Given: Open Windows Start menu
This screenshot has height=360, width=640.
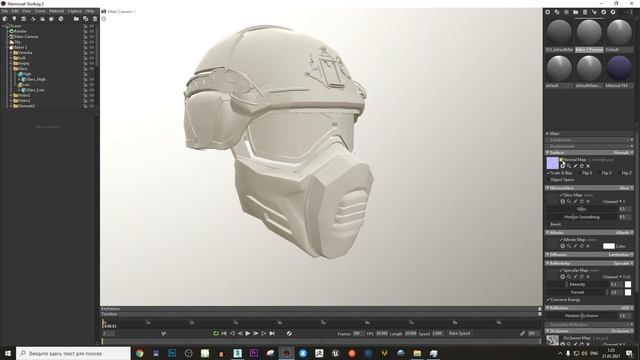Looking at the screenshot, I should (x=7, y=353).
